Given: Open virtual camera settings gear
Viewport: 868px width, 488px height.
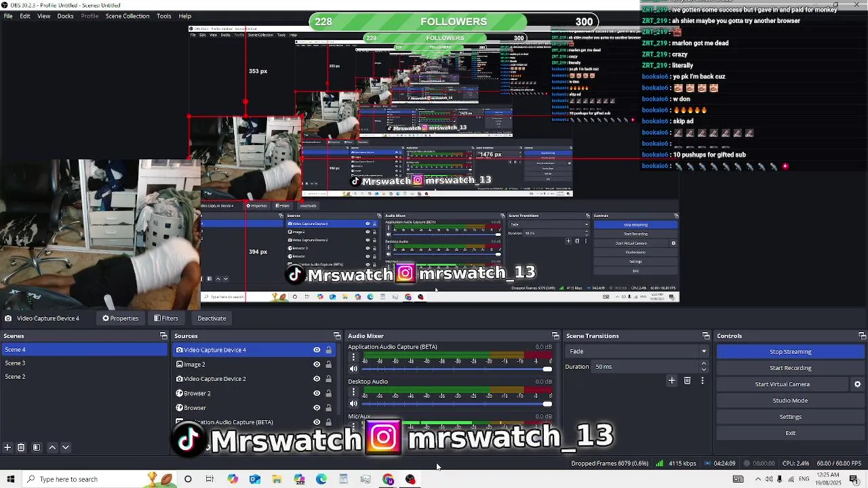Looking at the screenshot, I should [857, 384].
